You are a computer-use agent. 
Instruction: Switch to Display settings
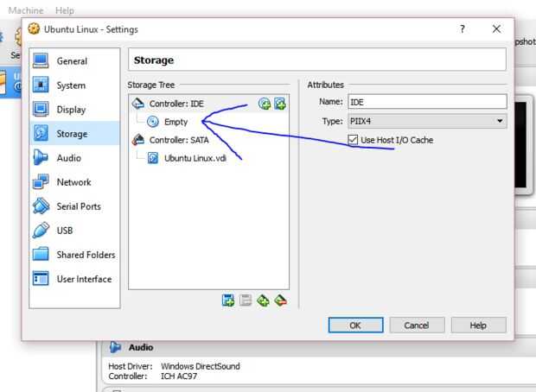(x=74, y=110)
